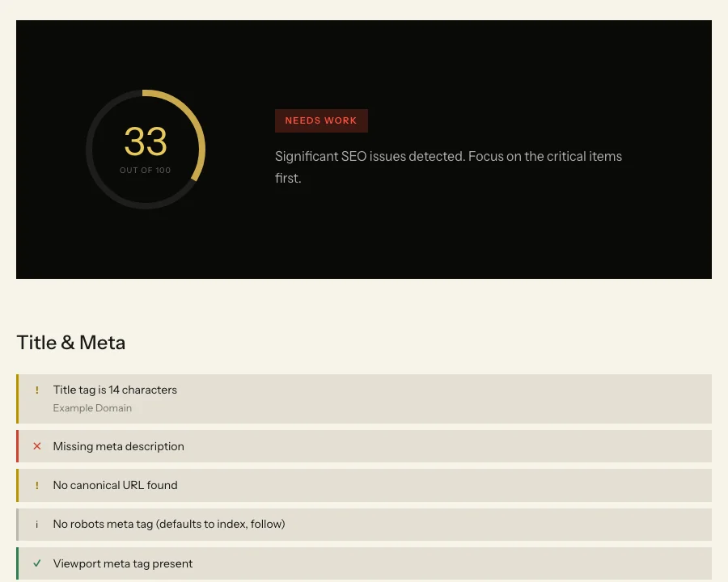
Task: Click the red X icon for the missing meta description
Action: 37,446
